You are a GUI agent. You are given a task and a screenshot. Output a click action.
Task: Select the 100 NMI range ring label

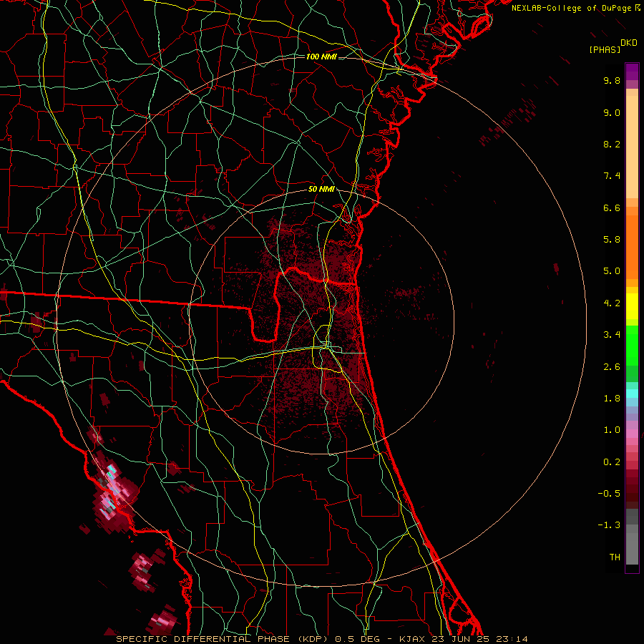321,57
